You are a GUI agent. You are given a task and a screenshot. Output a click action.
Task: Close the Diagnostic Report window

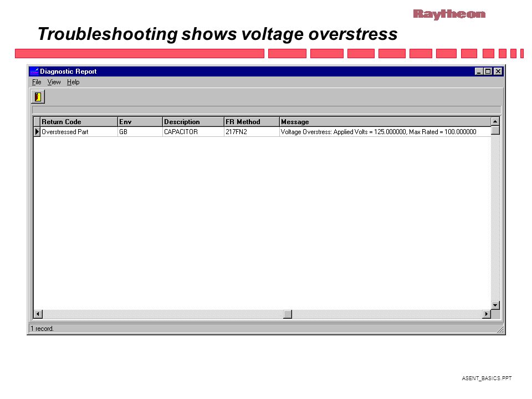498,71
